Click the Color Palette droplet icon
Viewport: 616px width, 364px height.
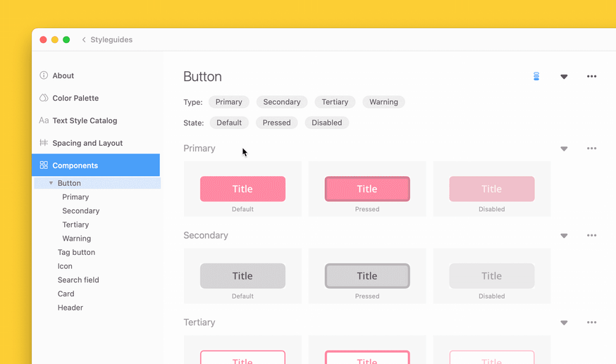(x=44, y=98)
